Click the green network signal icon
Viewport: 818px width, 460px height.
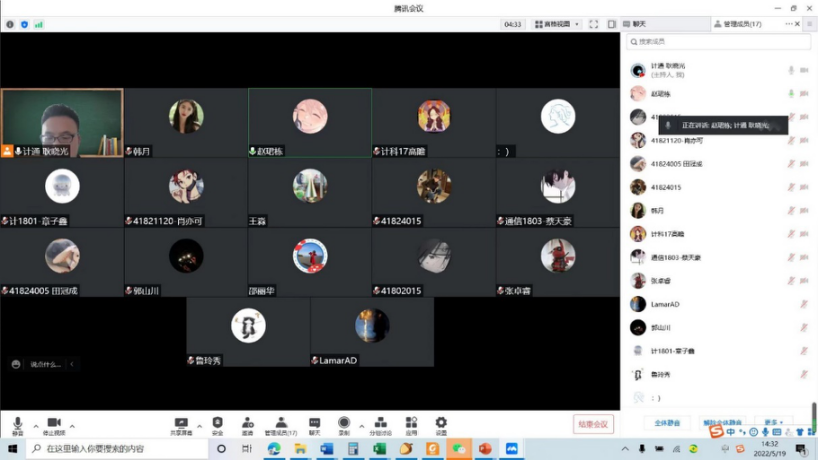point(39,25)
